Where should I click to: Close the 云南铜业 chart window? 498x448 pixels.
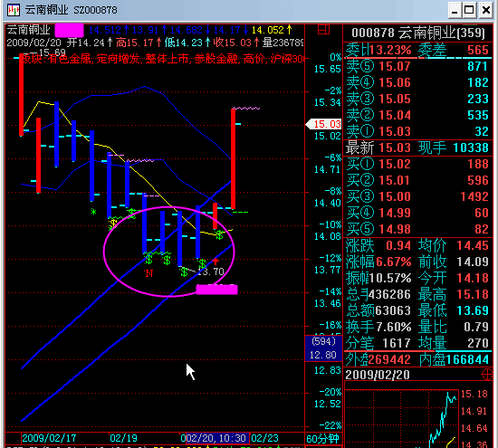click(x=486, y=10)
